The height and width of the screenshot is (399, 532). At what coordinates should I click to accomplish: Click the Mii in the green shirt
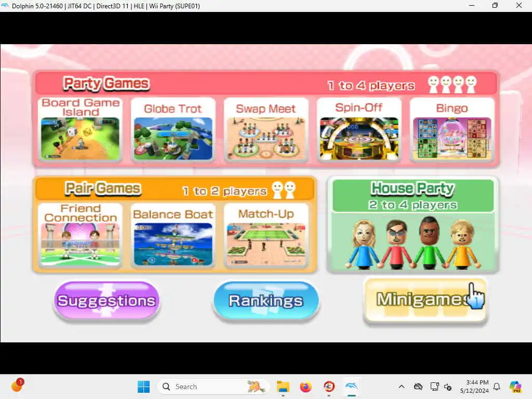pos(429,242)
